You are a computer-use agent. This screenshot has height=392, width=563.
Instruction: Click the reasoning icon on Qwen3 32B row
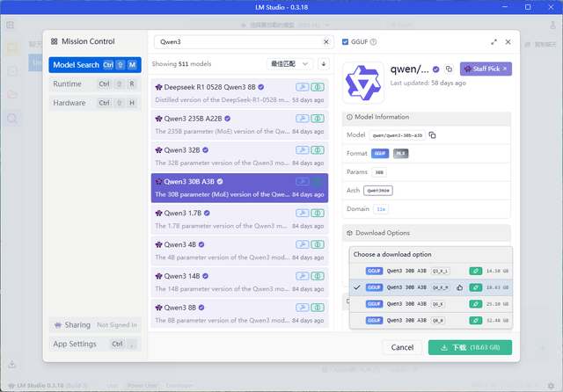pos(318,150)
